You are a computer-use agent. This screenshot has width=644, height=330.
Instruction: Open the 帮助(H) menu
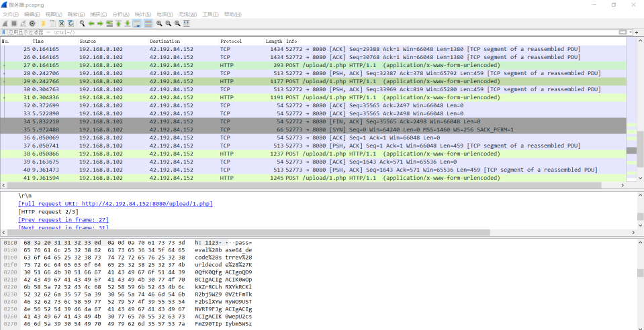coord(233,14)
